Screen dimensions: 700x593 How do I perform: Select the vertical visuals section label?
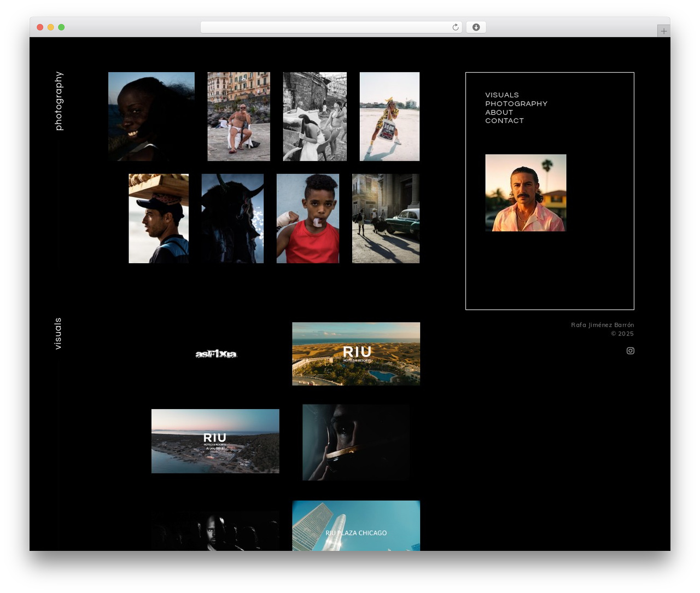(x=58, y=333)
